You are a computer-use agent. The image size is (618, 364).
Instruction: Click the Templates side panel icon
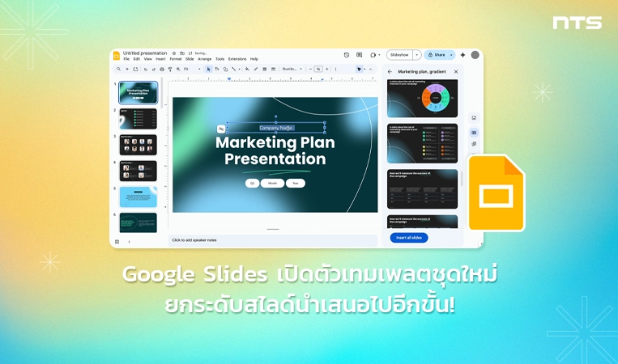474,133
